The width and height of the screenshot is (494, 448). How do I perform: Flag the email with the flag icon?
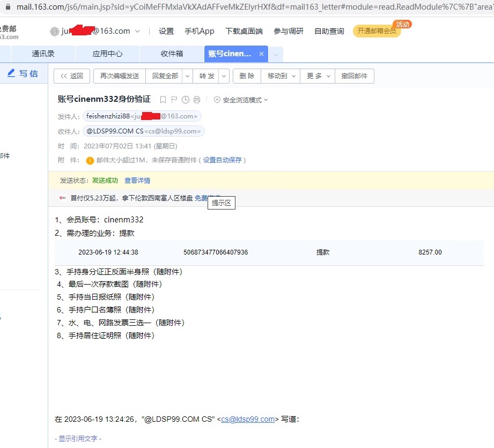coord(174,100)
